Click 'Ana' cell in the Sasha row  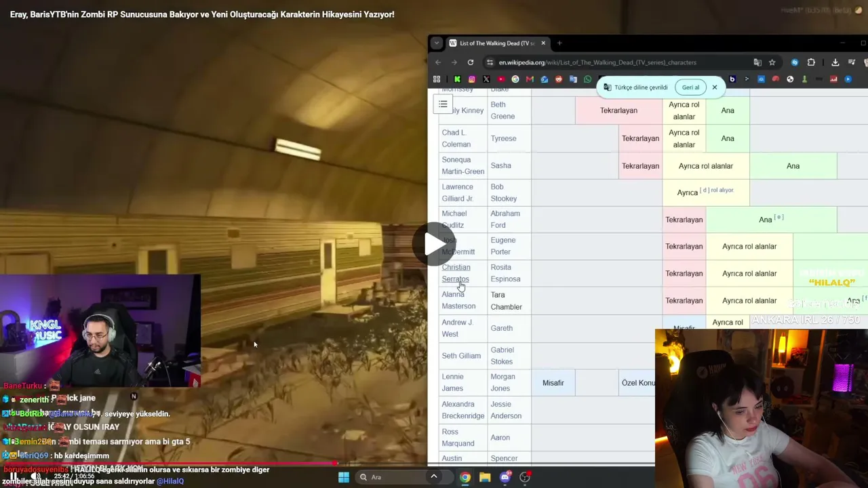tap(793, 166)
